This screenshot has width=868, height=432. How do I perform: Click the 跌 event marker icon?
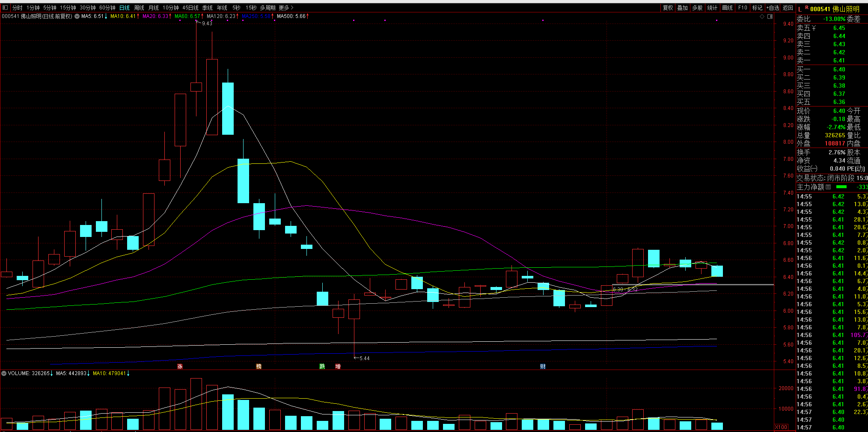coord(322,367)
